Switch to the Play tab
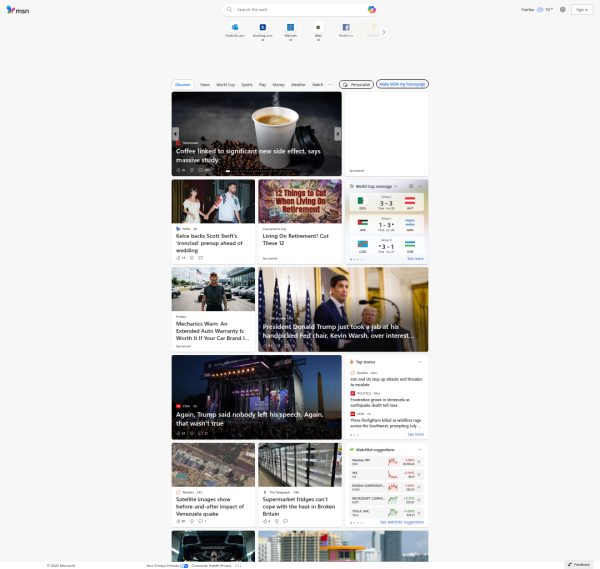Viewport: 600px width, 569px height. pyautogui.click(x=262, y=85)
